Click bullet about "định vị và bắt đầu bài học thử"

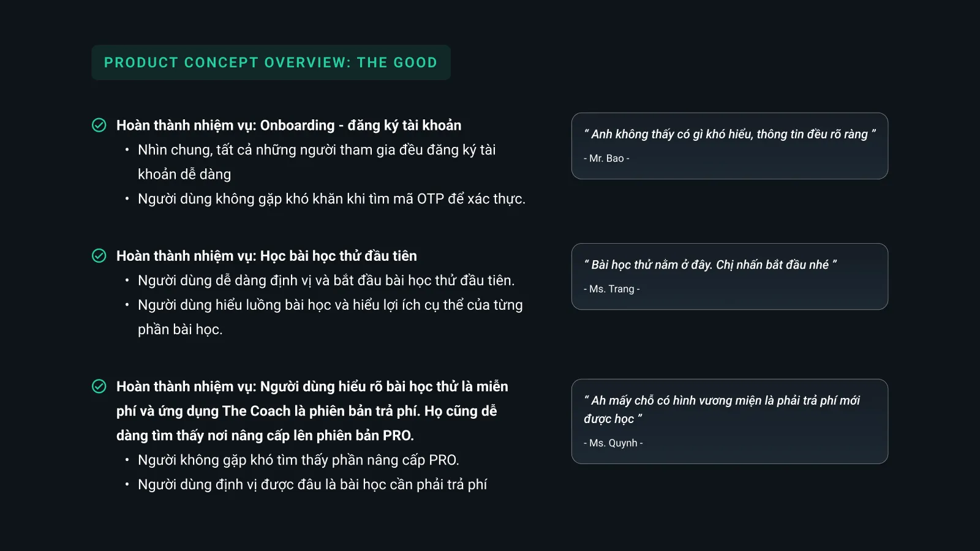(326, 280)
